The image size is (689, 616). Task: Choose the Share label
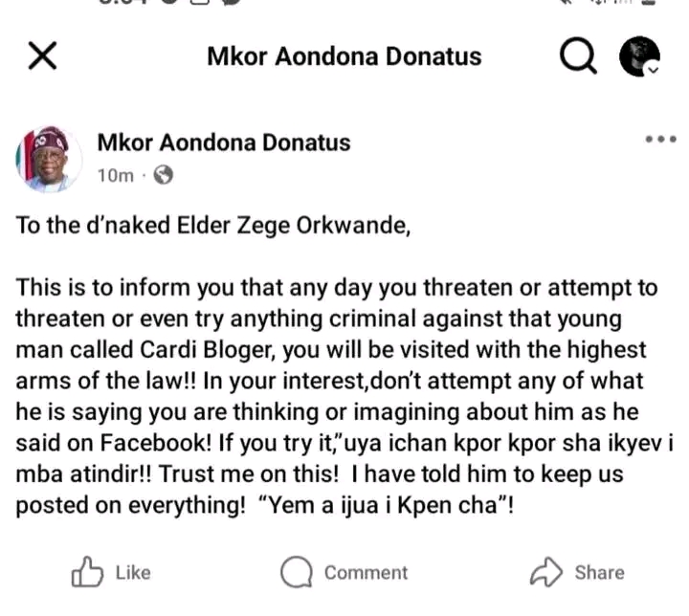point(599,573)
